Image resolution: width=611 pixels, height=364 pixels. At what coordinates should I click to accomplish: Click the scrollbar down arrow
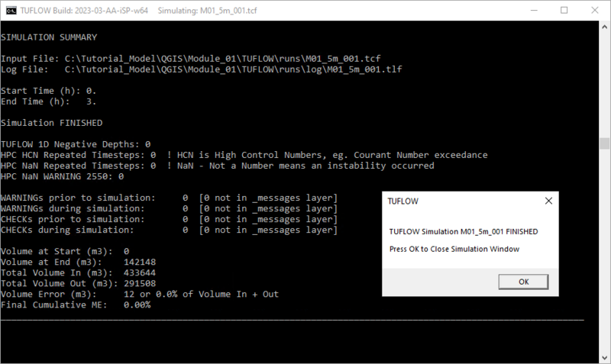click(604, 357)
